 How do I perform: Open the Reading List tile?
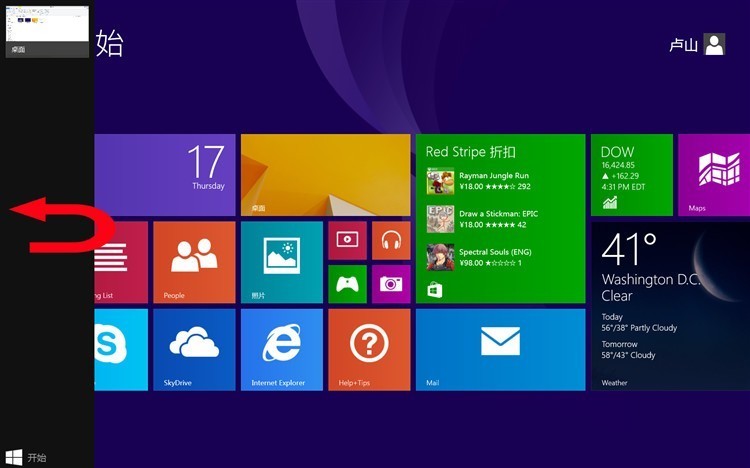click(121, 262)
